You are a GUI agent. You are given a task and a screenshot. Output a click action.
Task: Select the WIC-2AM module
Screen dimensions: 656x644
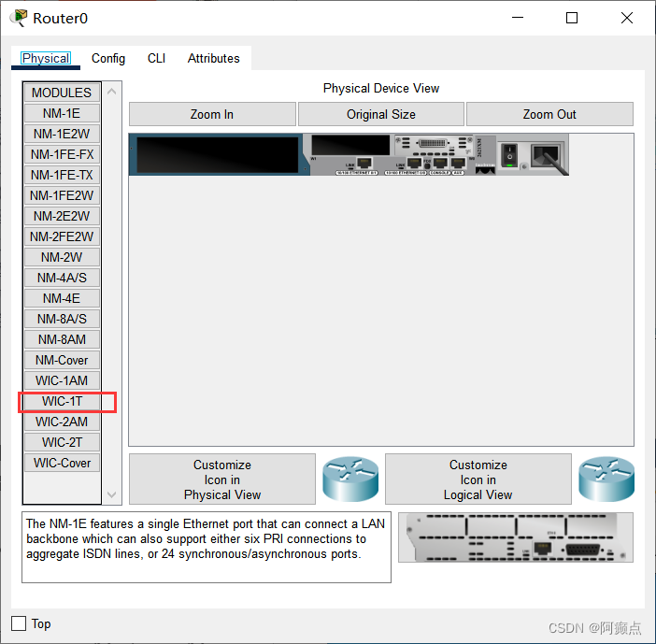62,422
